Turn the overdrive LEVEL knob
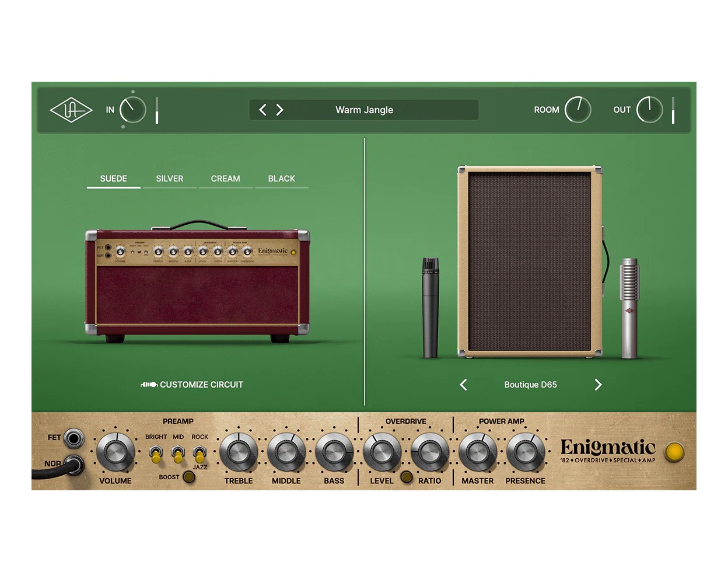This screenshot has height=572, width=728. tap(382, 453)
